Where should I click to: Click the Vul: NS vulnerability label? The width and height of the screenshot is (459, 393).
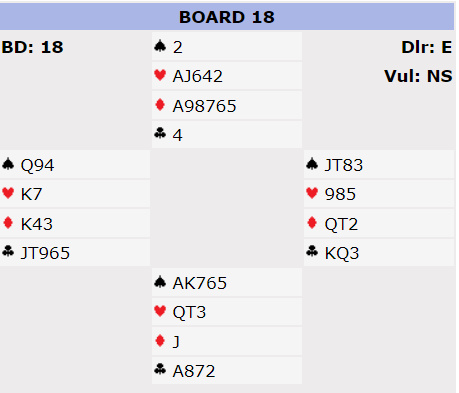pyautogui.click(x=418, y=76)
